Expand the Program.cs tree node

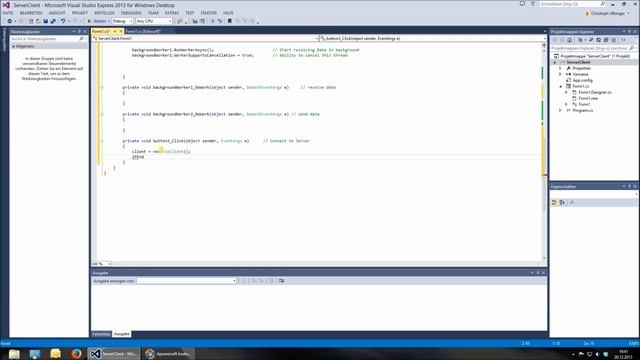[x=560, y=111]
